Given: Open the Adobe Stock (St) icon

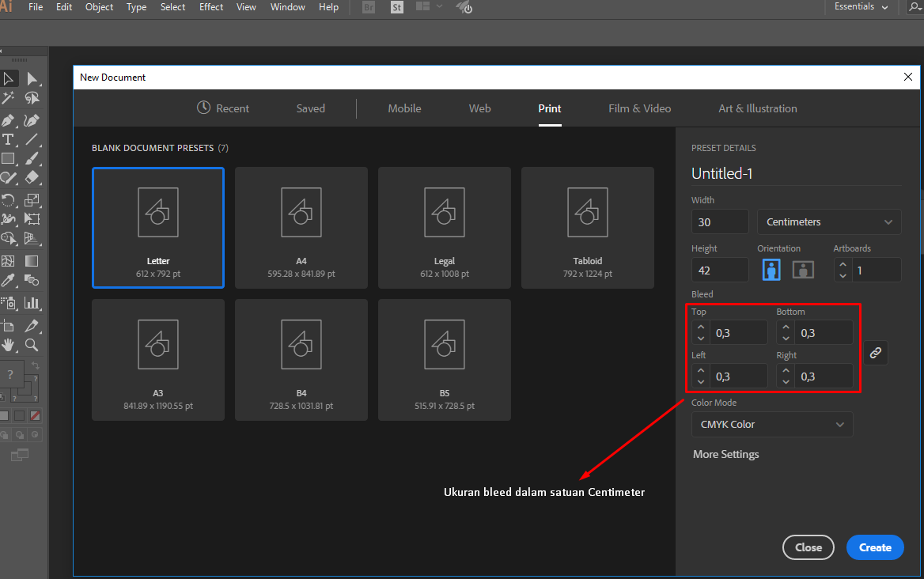Looking at the screenshot, I should (397, 8).
